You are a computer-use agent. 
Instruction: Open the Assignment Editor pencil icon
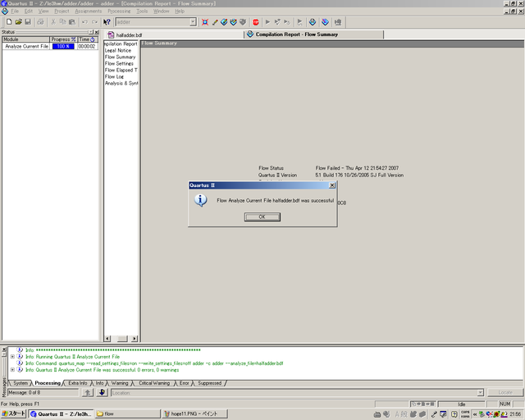pos(215,22)
